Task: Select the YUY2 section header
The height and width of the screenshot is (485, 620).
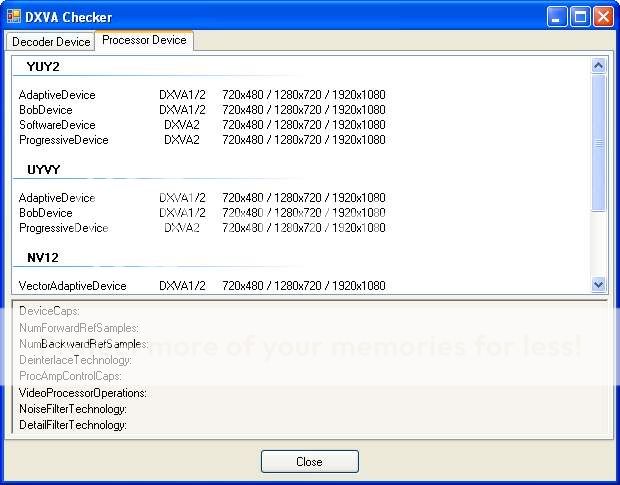Action: 43,66
